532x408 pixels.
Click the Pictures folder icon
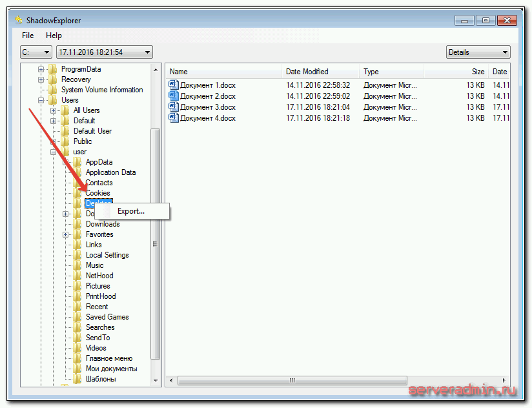77,286
